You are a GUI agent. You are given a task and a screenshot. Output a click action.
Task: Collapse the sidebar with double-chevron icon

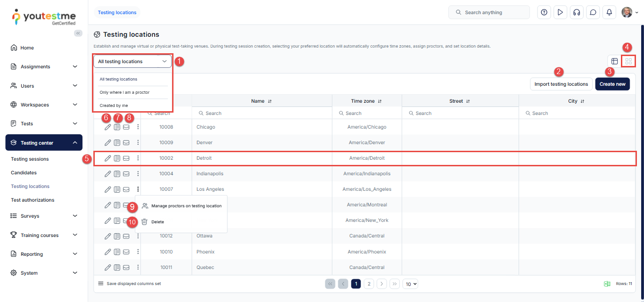click(x=78, y=33)
